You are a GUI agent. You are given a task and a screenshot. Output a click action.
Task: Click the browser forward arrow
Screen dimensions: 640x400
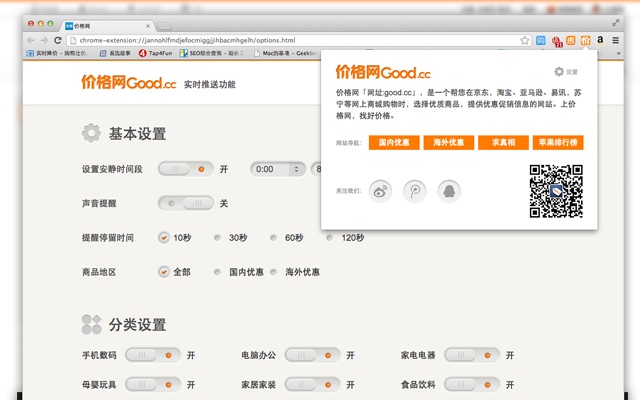[44, 40]
